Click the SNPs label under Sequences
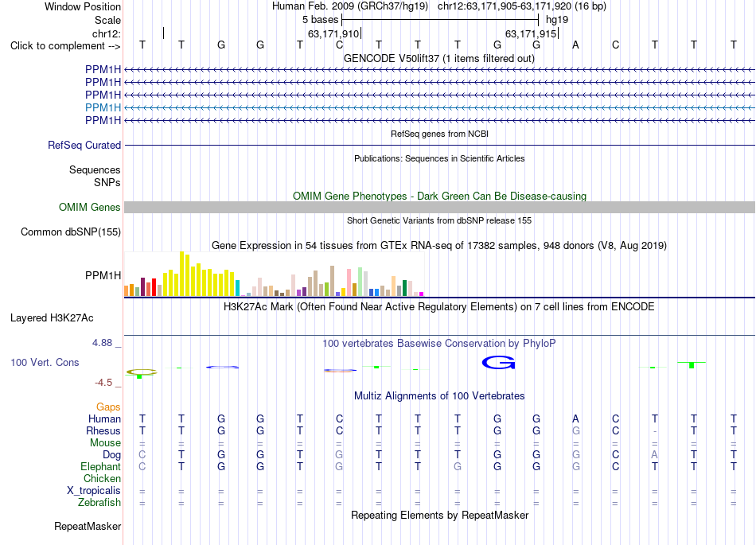The width and height of the screenshot is (756, 545). (x=107, y=183)
